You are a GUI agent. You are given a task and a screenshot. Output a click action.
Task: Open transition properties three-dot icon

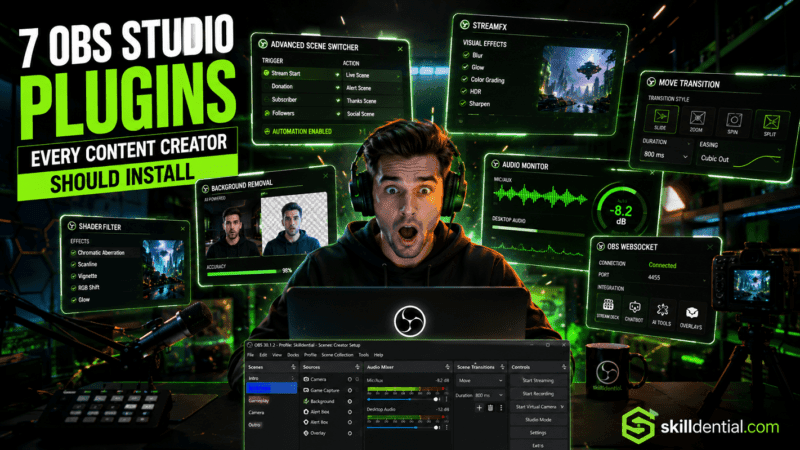tap(501, 408)
